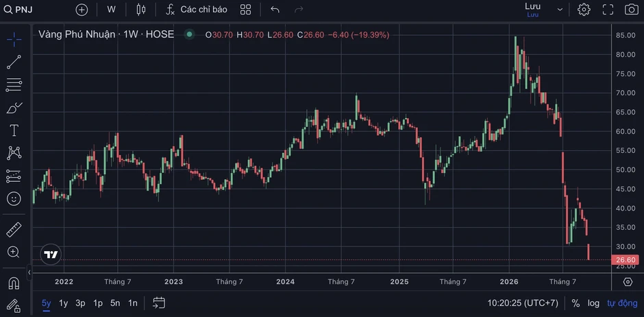Click the 2024 label on the time axis
644x317 pixels.
click(285, 281)
